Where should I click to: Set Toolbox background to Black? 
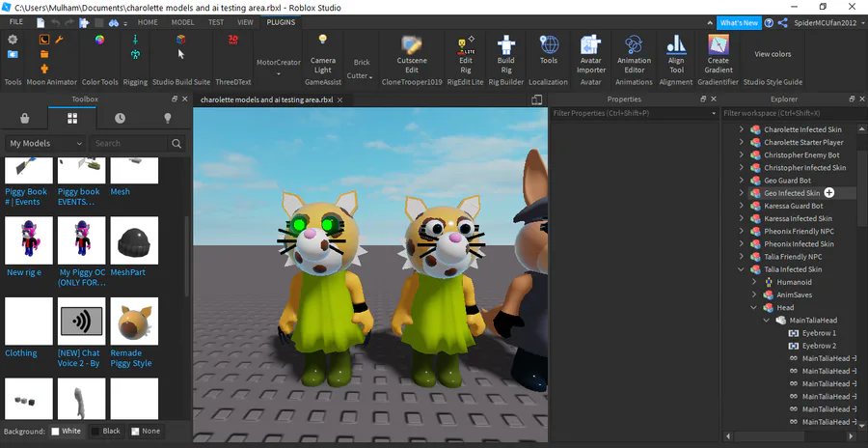106,431
